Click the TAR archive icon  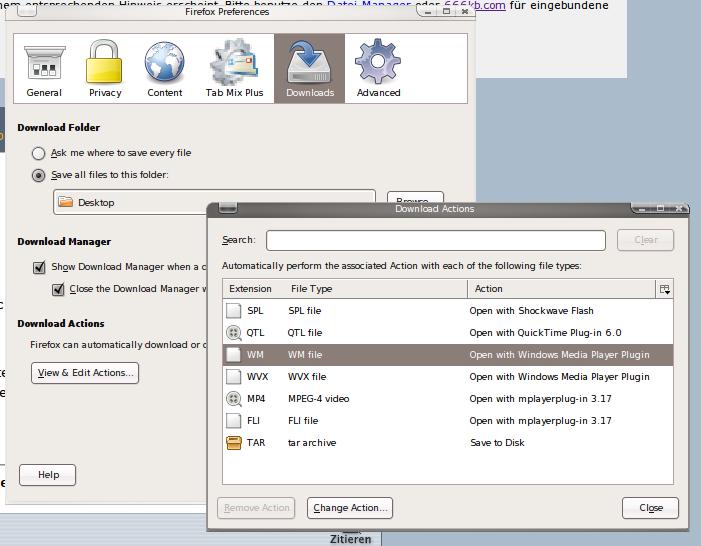[233, 443]
